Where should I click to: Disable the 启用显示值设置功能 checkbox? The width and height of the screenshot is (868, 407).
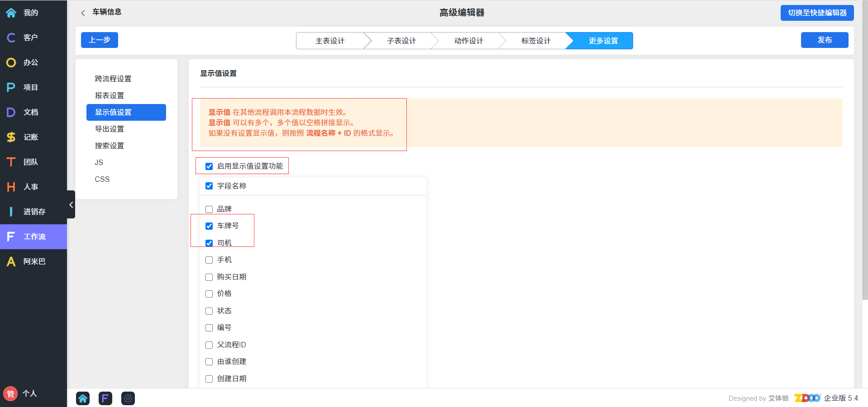(x=209, y=166)
